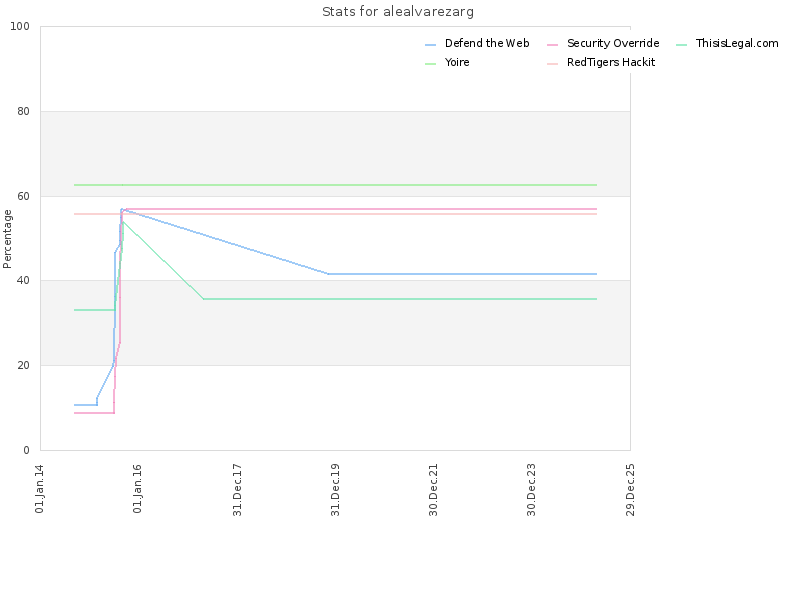
Task: Click the light pink RedTigers Hackit marker
Action: [552, 63]
